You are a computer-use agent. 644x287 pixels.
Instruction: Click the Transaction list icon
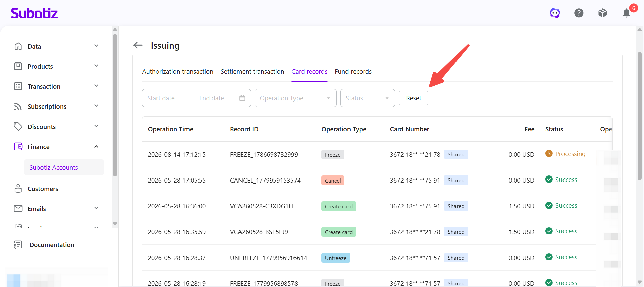[x=18, y=86]
